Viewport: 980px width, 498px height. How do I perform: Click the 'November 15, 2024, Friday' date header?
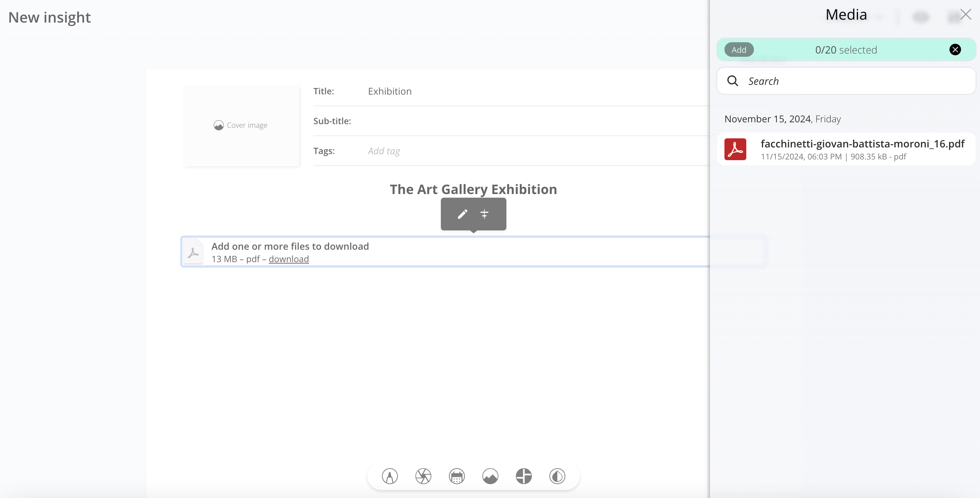point(782,119)
